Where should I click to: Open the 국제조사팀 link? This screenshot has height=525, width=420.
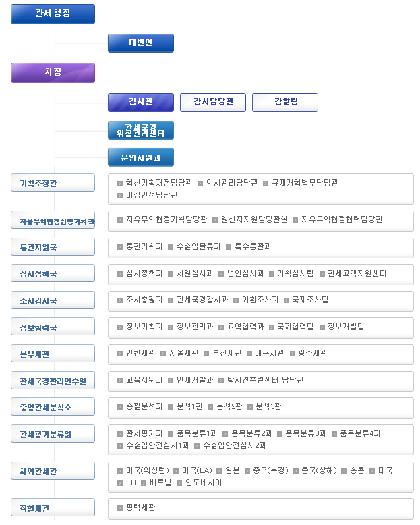click(x=310, y=300)
